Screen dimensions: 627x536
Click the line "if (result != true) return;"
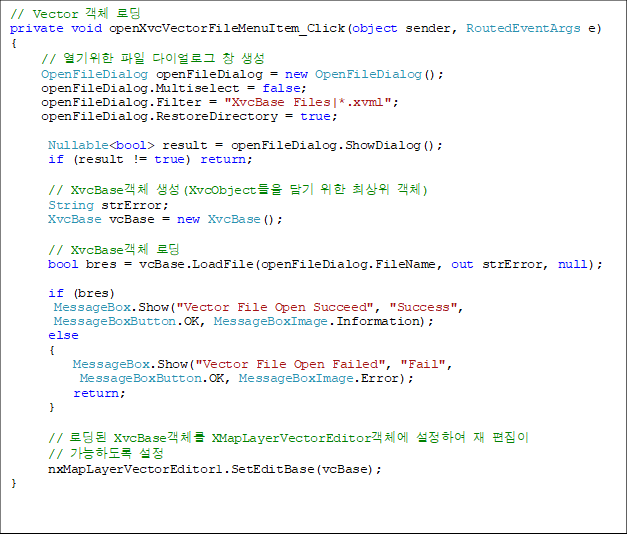(150, 160)
